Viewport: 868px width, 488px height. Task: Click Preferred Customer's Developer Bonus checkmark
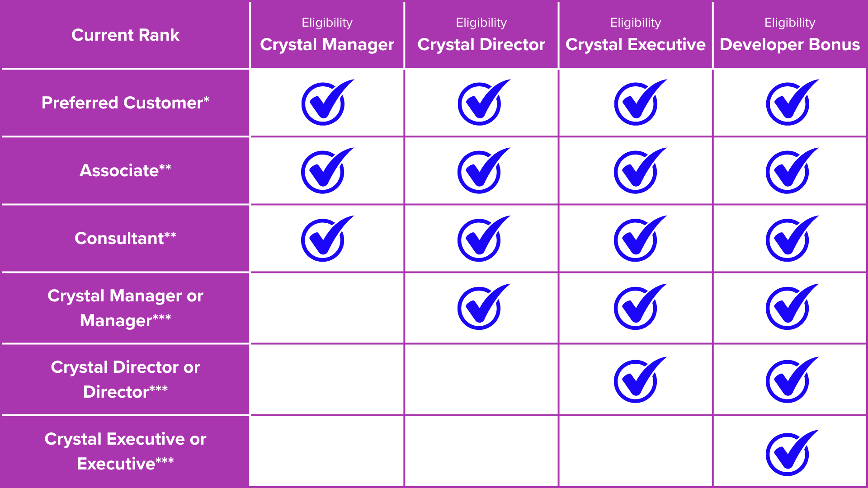tap(788, 103)
